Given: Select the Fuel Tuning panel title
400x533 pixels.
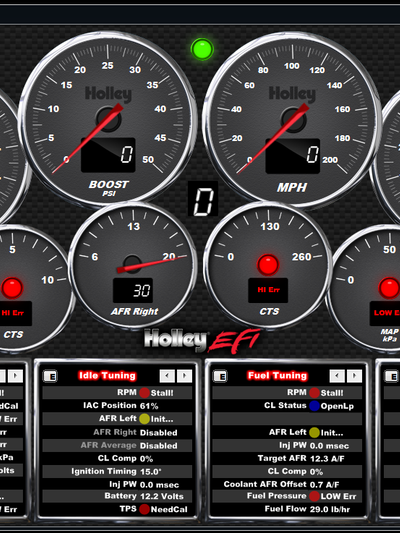Looking at the screenshot, I should coord(277,376).
